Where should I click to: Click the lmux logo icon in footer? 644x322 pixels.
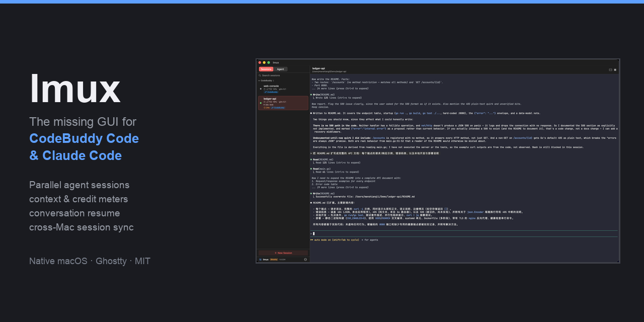coord(260,260)
